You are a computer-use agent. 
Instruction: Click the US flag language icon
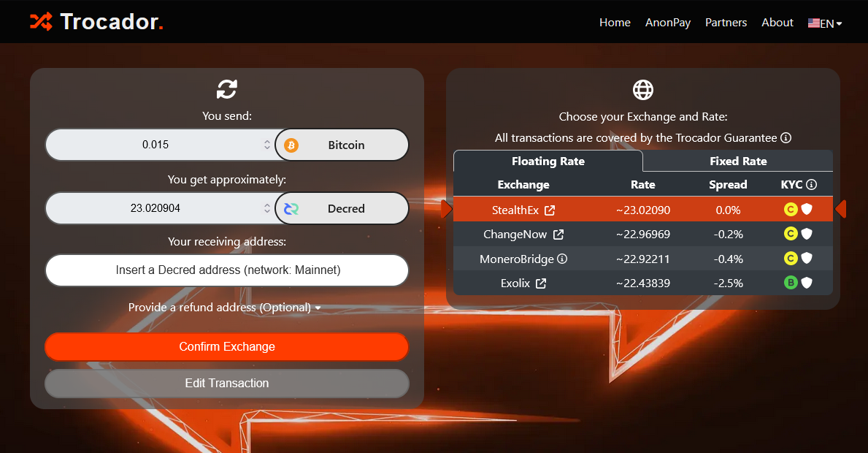coord(814,23)
